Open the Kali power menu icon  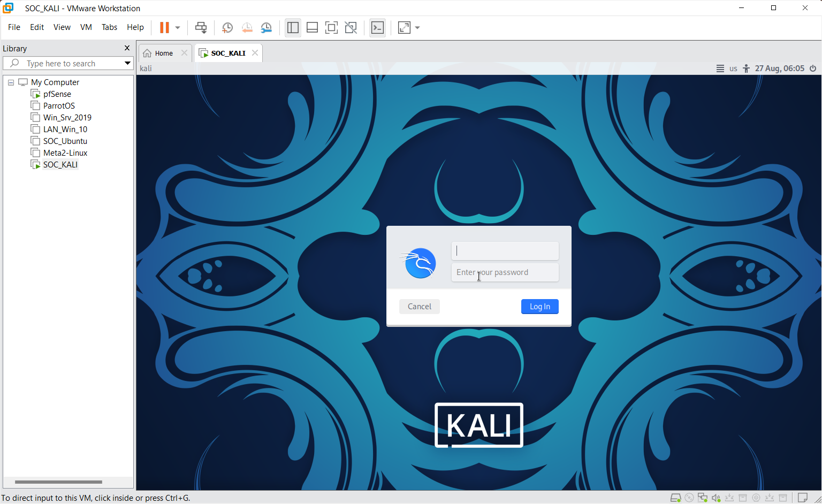[813, 68]
